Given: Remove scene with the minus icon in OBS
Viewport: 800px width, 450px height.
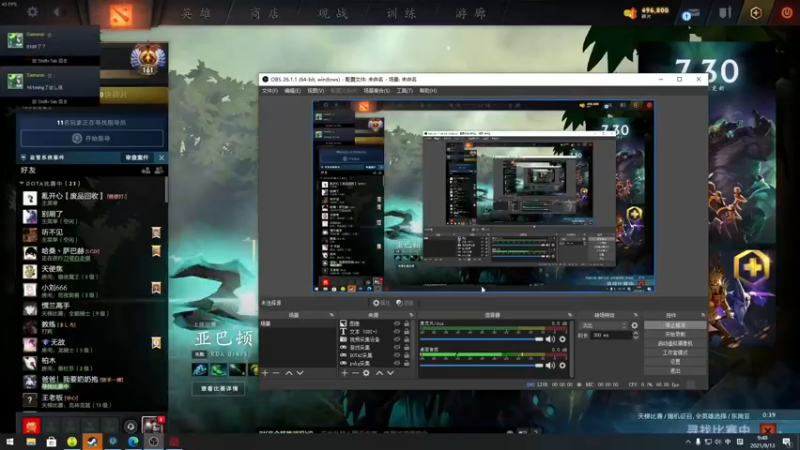Looking at the screenshot, I should click(x=276, y=373).
